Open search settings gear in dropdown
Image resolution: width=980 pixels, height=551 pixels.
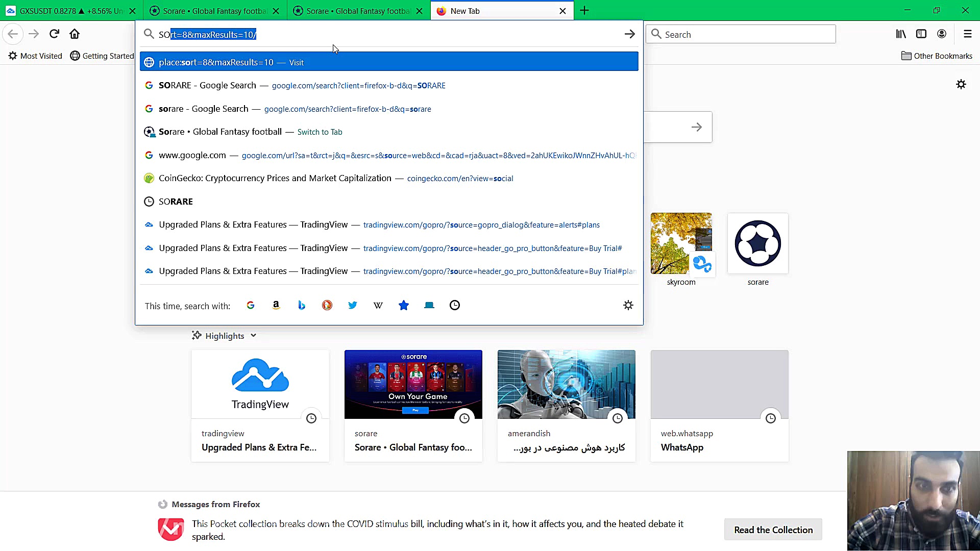(x=628, y=305)
